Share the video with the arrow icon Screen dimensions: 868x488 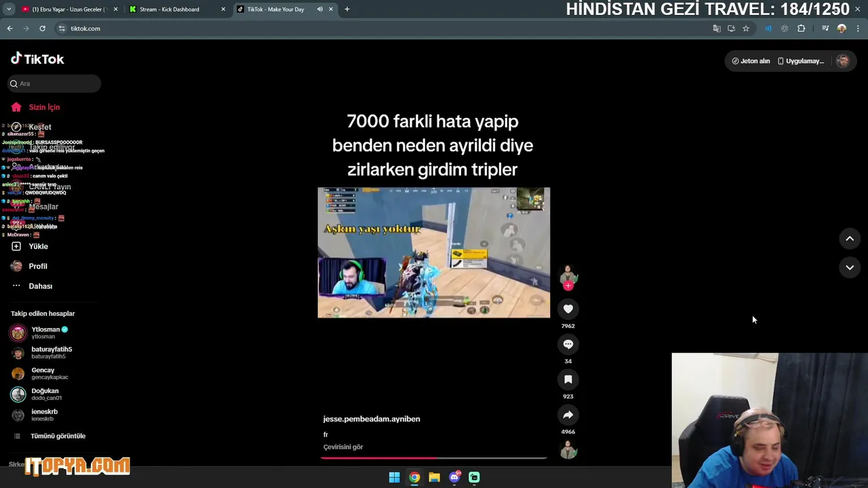pos(568,415)
